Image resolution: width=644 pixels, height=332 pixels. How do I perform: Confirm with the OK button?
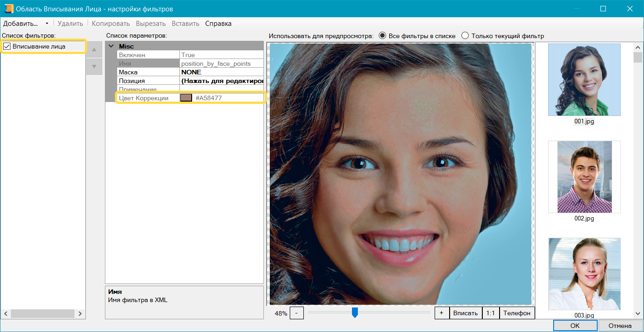pos(575,325)
